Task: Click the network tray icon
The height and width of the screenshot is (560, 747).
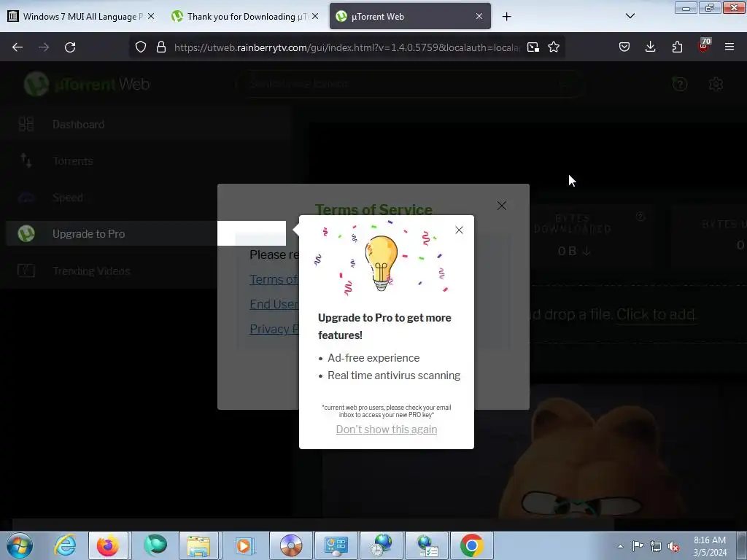Action: 656,546
